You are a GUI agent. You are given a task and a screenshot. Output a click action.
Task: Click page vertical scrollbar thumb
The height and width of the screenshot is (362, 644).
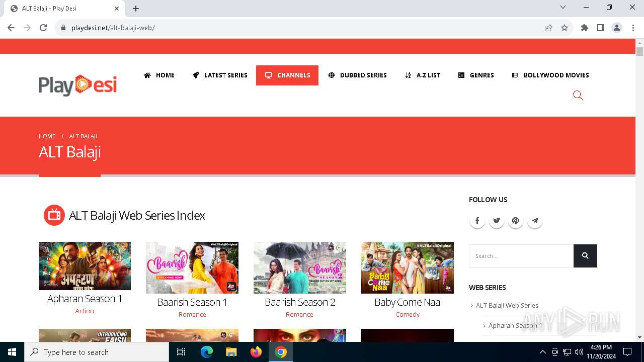tap(639, 52)
